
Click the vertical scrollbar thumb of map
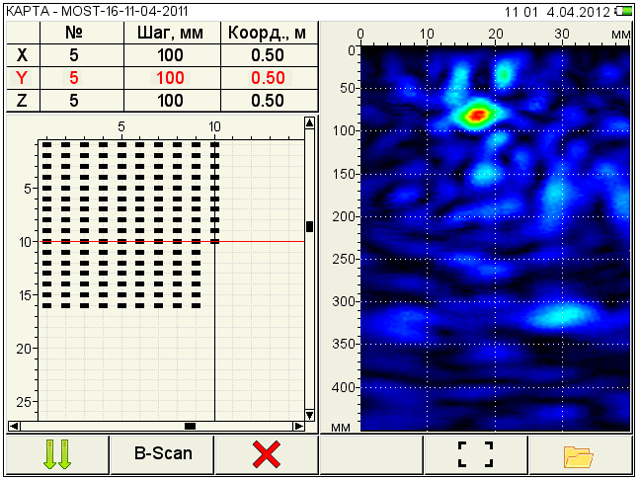(309, 227)
